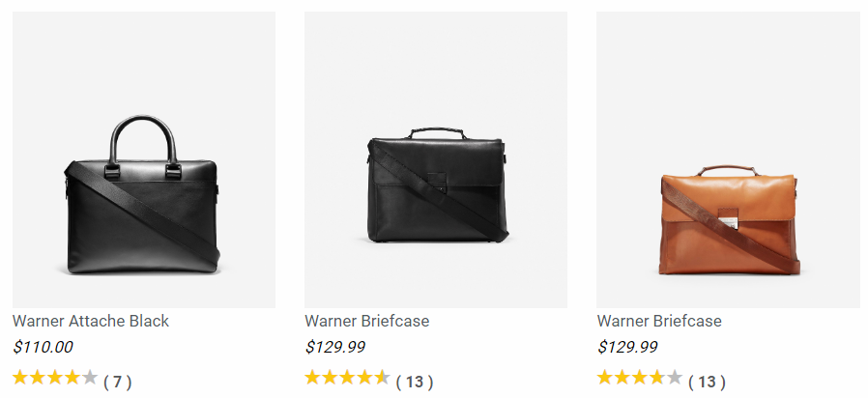
Task: Click the Warner Briefcase title under the black bag
Action: 367,321
